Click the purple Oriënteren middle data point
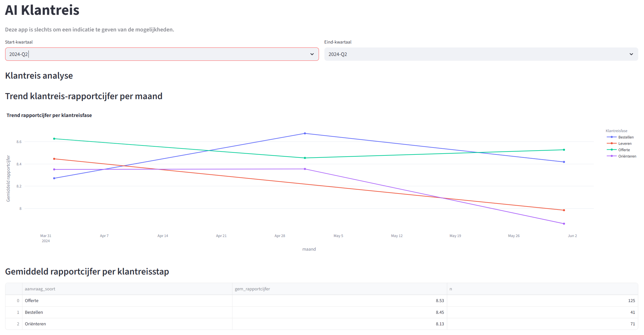 pos(305,169)
